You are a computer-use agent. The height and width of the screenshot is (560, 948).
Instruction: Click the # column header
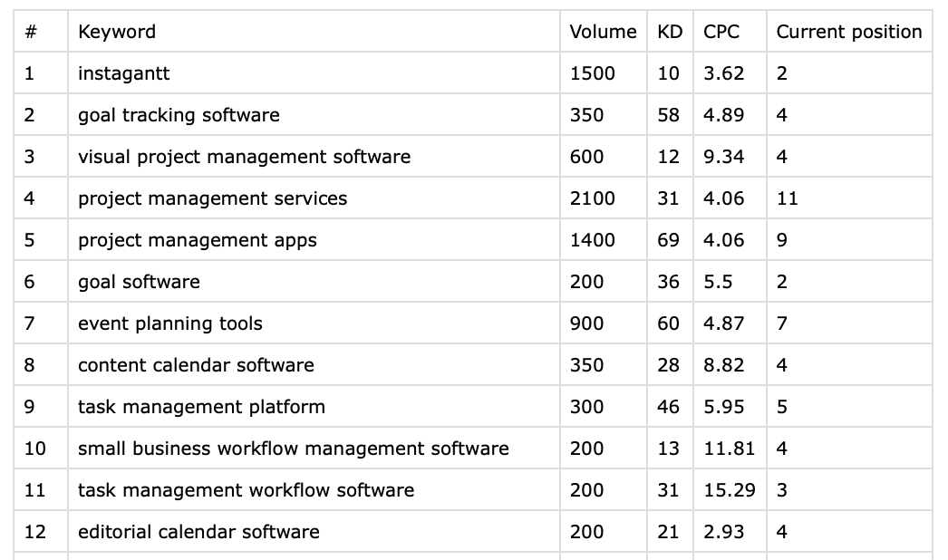coord(31,32)
